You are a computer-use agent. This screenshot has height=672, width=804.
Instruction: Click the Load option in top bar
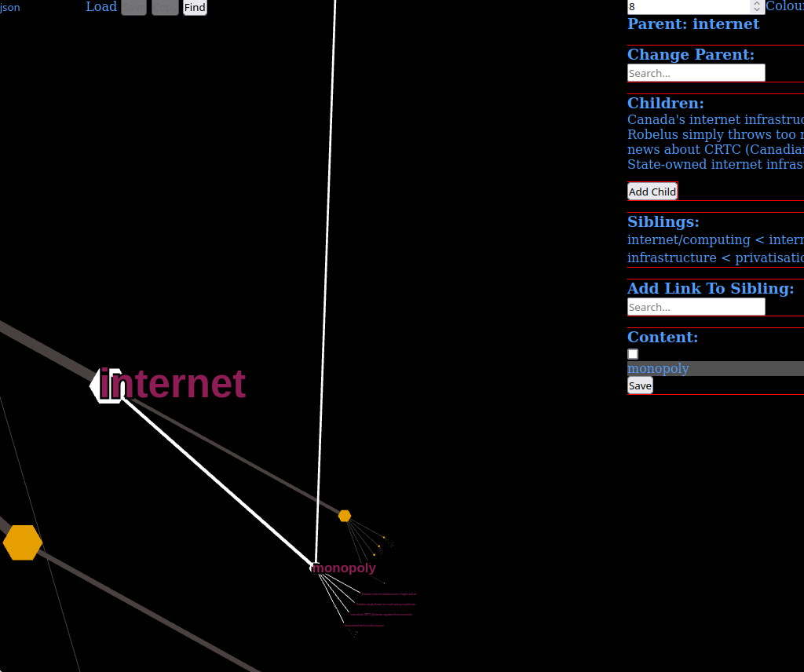pyautogui.click(x=101, y=7)
